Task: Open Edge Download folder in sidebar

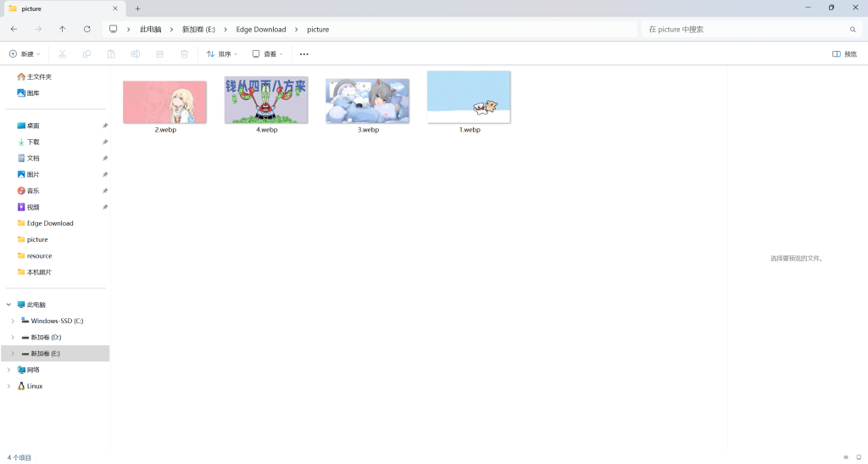Action: pos(46,223)
